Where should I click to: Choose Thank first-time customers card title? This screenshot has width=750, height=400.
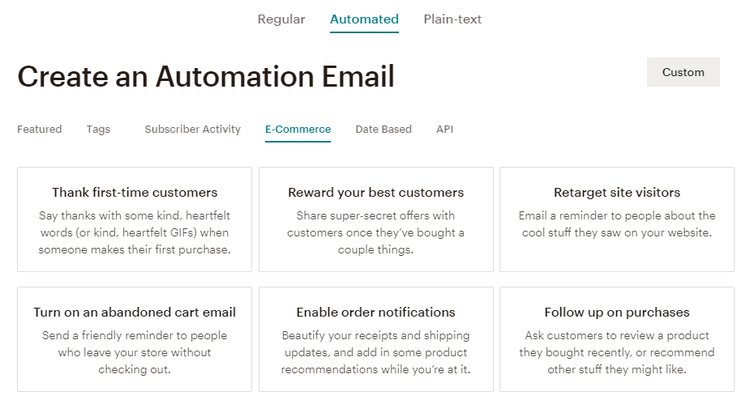pyautogui.click(x=134, y=192)
